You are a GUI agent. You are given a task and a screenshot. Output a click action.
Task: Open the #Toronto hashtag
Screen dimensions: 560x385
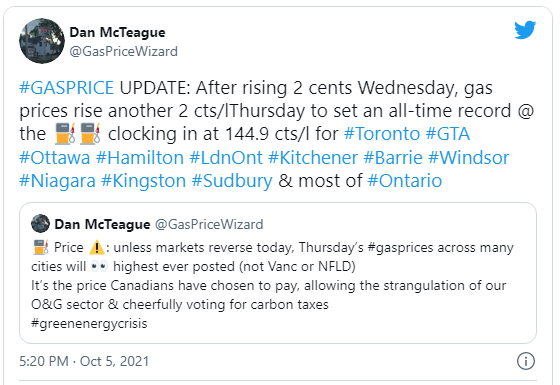(x=382, y=134)
